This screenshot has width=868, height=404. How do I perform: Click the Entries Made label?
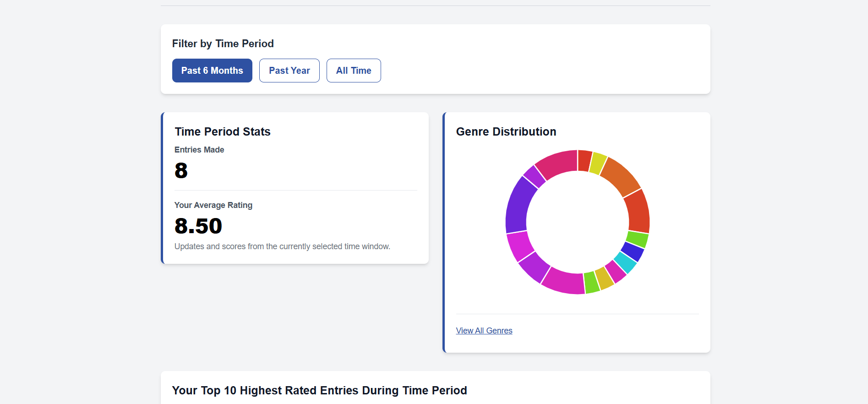tap(199, 150)
